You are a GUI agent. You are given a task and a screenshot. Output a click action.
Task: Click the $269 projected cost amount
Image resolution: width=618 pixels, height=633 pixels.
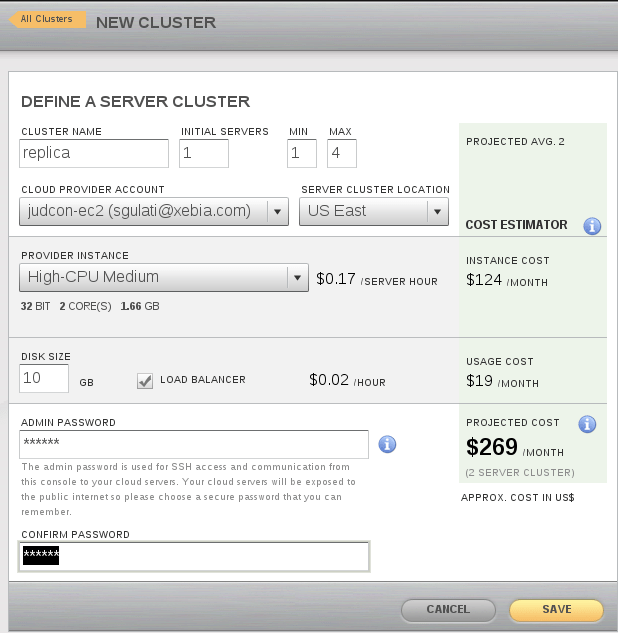pyautogui.click(x=492, y=447)
